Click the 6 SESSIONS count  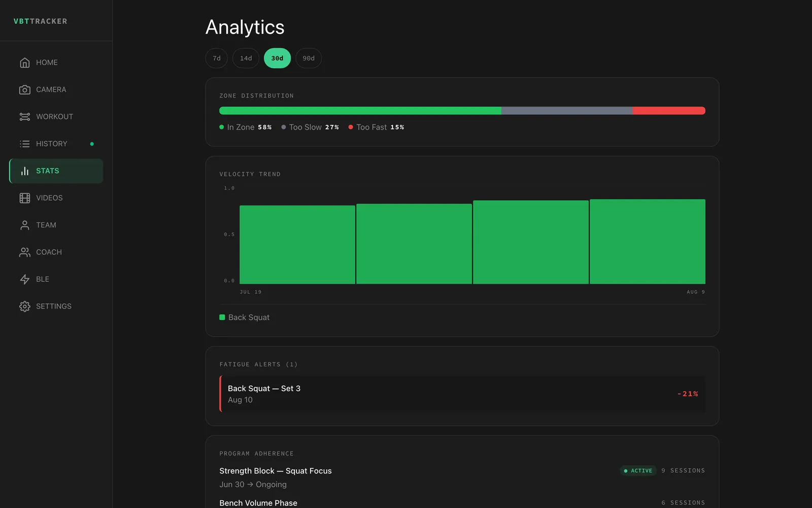point(683,503)
